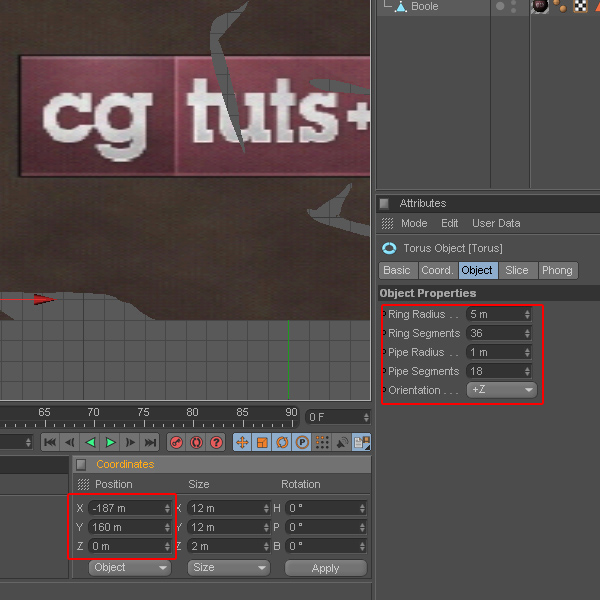This screenshot has width=600, height=600.
Task: Switch to the Coord. tab
Action: pos(437,271)
